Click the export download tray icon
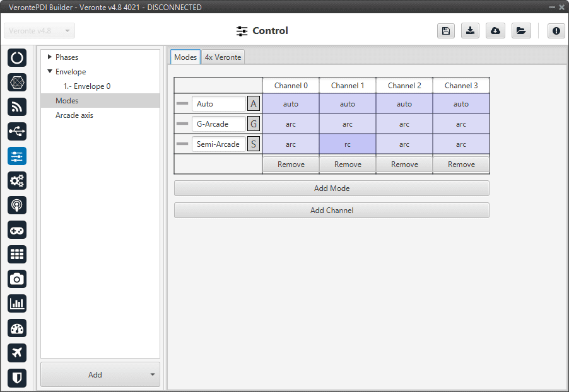The image size is (569, 392). pos(471,31)
